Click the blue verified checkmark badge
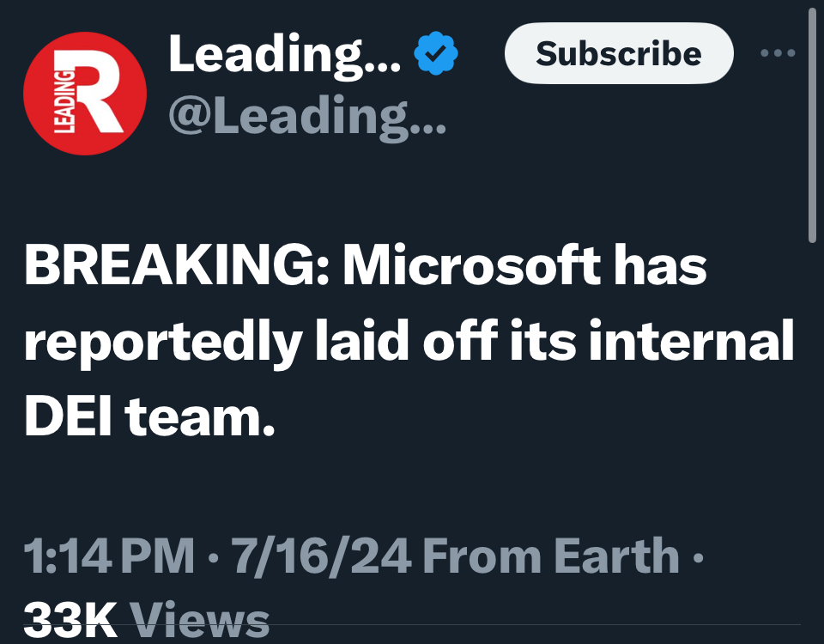 [436, 53]
